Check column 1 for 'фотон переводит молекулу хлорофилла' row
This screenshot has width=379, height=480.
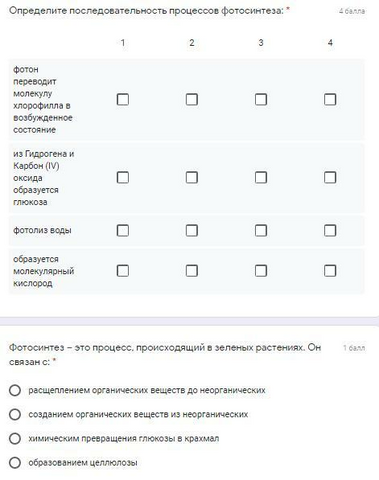123,99
